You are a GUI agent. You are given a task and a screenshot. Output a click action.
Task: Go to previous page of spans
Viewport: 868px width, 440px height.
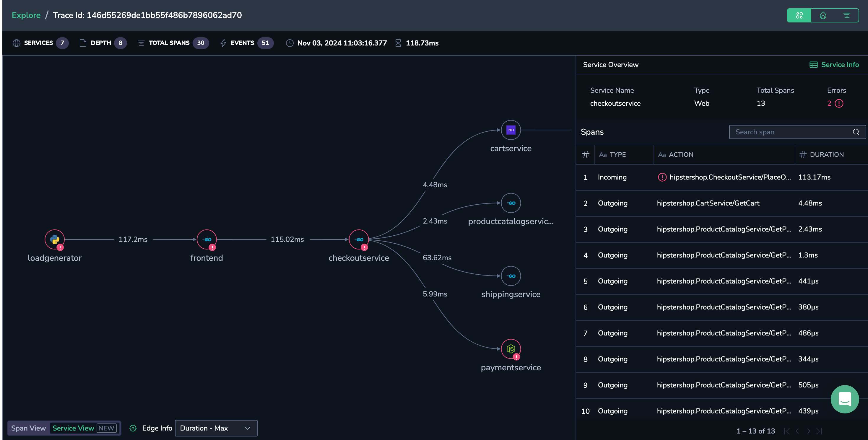(x=797, y=431)
